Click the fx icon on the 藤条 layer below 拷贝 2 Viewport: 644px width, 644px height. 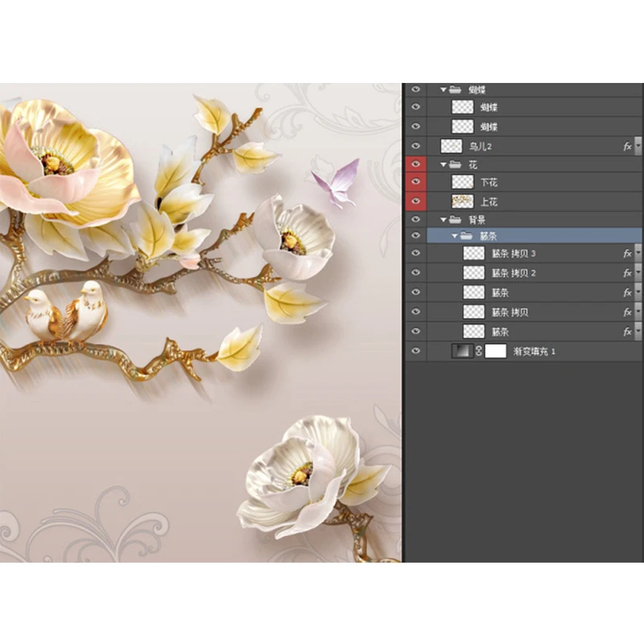tap(627, 292)
